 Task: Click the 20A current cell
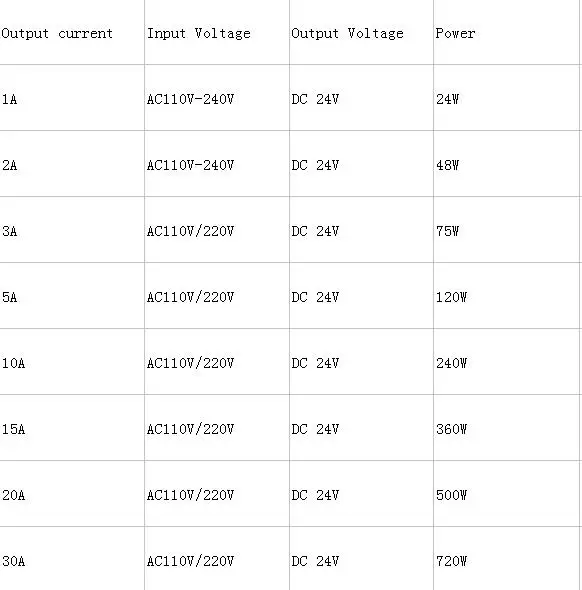pos(72,494)
